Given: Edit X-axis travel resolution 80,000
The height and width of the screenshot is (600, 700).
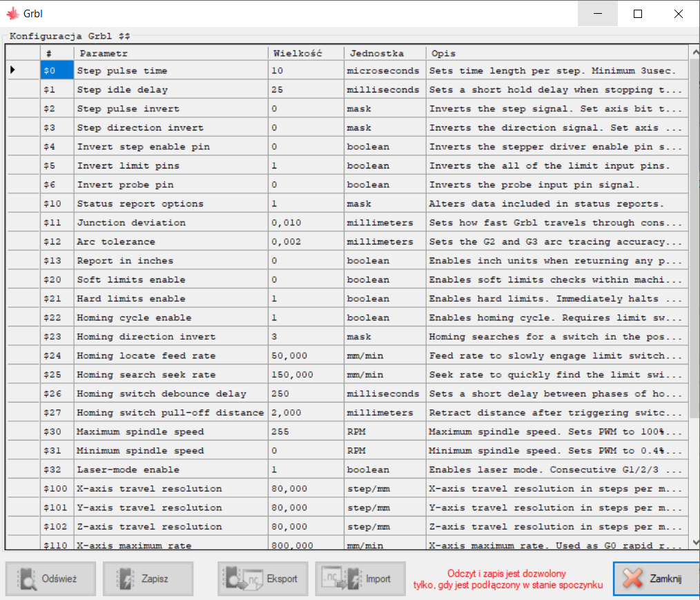Looking at the screenshot, I should coord(307,488).
